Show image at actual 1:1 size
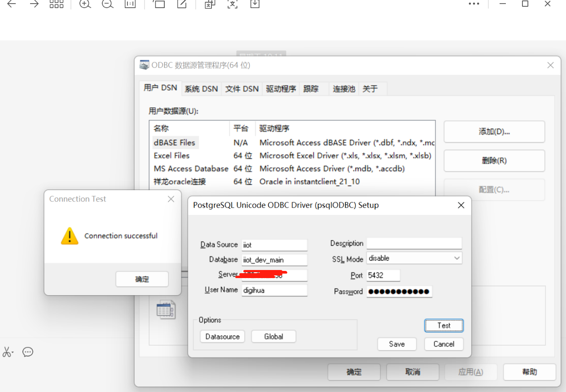 coord(130,4)
